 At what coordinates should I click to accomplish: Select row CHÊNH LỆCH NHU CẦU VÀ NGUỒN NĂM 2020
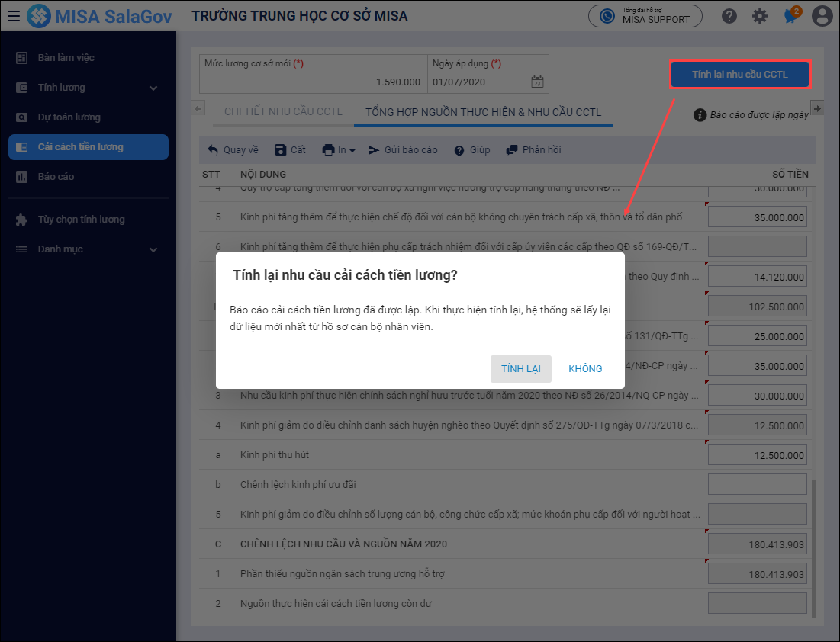click(504, 544)
